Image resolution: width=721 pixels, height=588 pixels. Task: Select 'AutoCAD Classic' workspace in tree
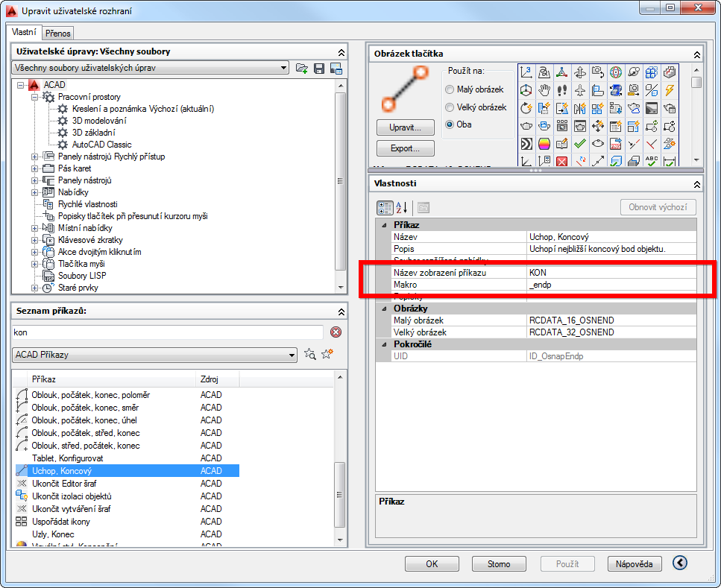click(101, 145)
